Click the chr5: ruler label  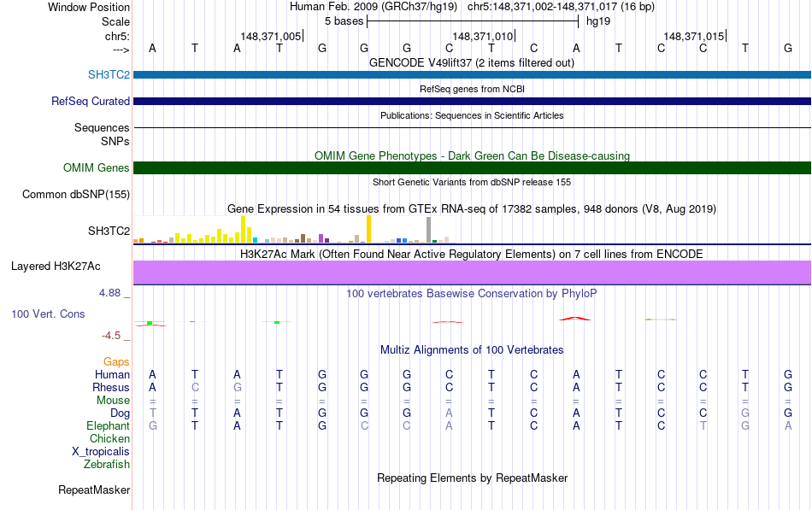(x=118, y=36)
